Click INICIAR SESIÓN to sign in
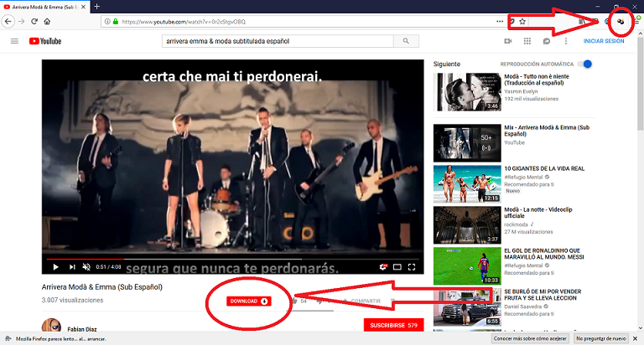Screen dimensions: 644x345 (604, 41)
